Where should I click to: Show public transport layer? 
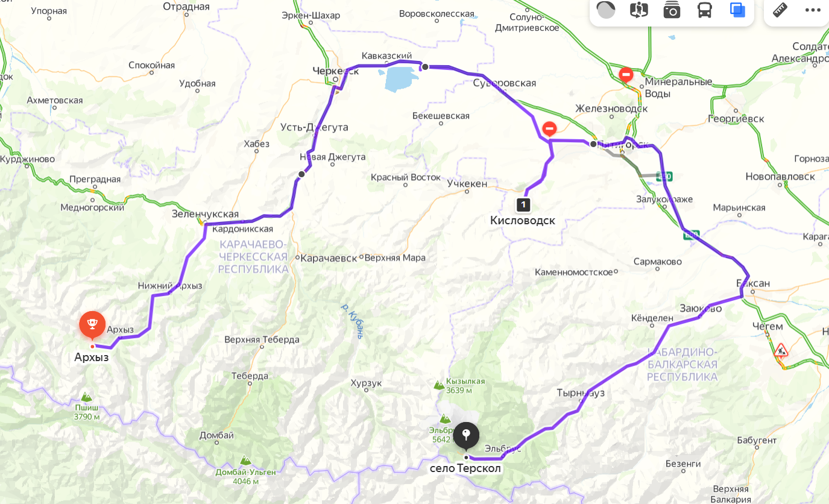[x=705, y=10]
